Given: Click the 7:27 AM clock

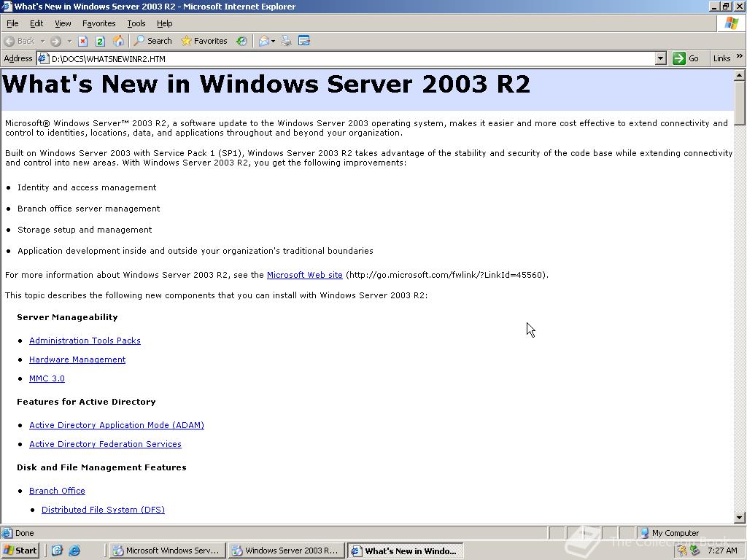Looking at the screenshot, I should [x=722, y=551].
